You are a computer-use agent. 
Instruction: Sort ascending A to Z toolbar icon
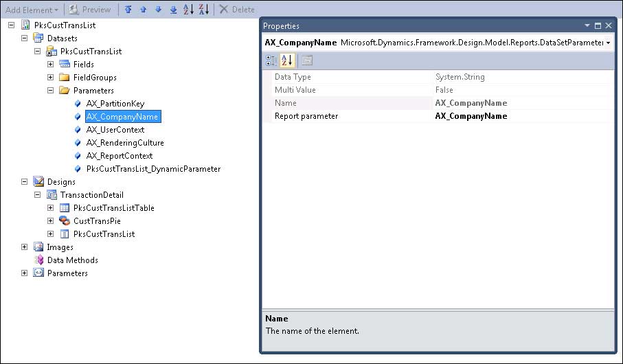(x=189, y=10)
